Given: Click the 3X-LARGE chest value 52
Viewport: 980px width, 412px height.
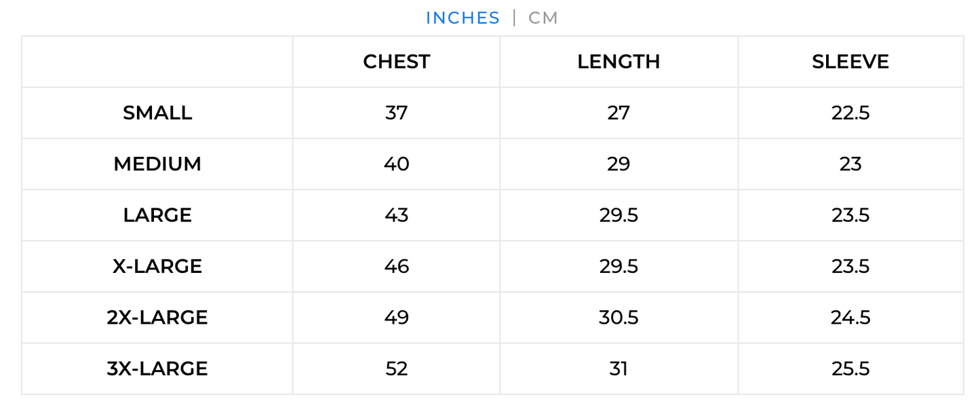Looking at the screenshot, I should pos(396,369).
